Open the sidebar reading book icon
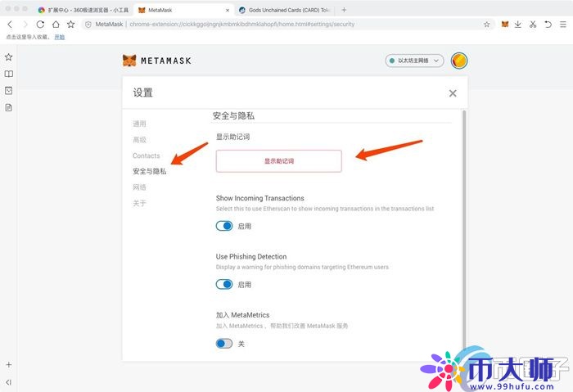Viewport: 573px width, 392px height. click(x=9, y=74)
